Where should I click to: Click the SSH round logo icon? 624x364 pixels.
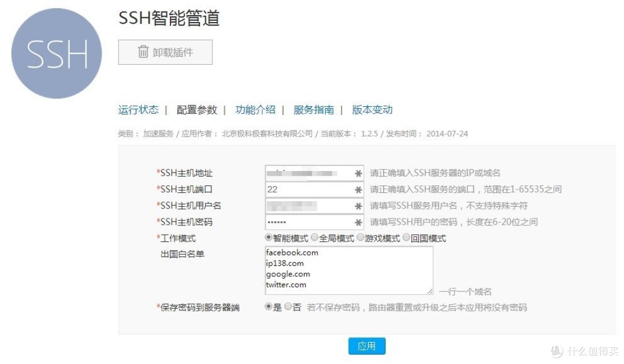point(57,53)
